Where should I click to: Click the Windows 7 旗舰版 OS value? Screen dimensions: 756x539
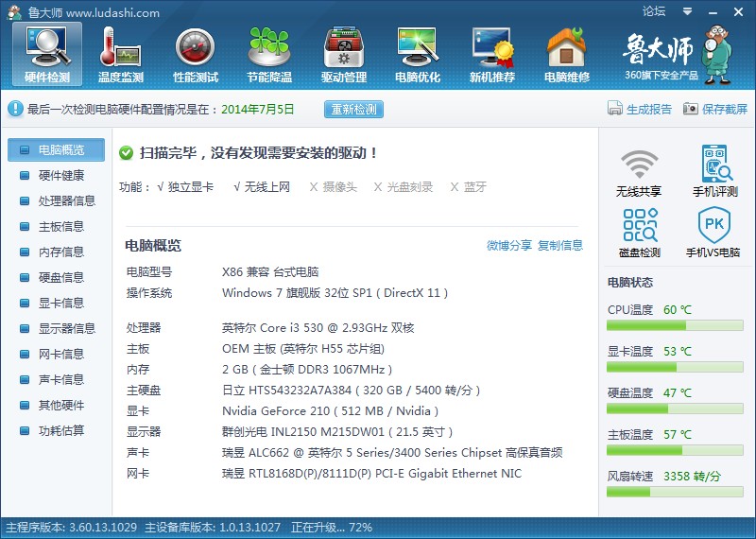tap(335, 293)
